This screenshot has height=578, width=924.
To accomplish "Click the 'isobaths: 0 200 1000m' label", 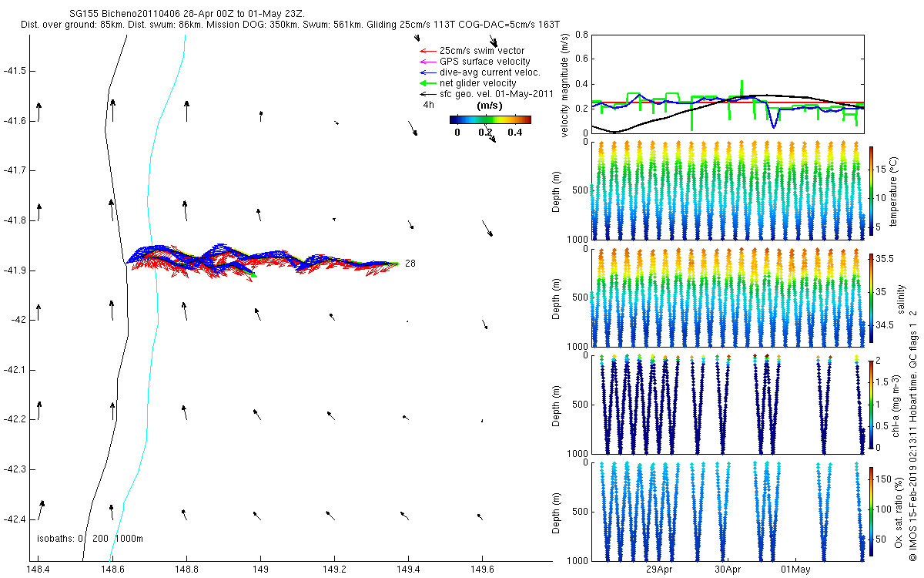I will 90,538.
